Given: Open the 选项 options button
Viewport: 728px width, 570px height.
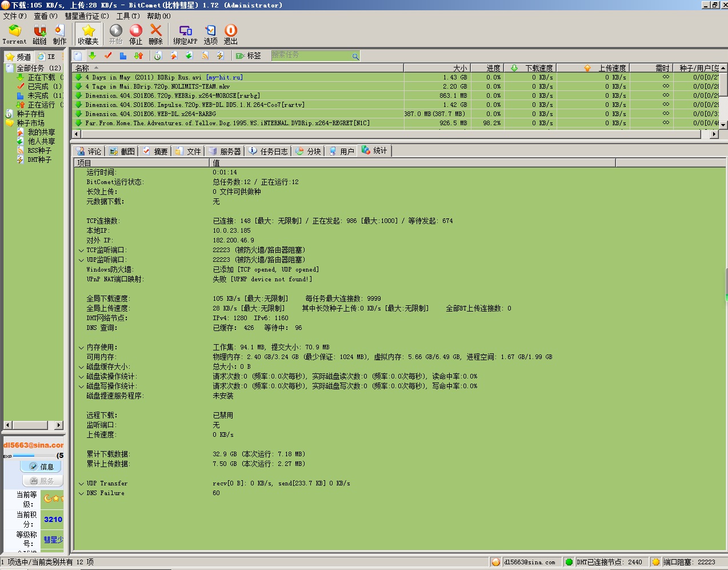Looking at the screenshot, I should point(211,34).
